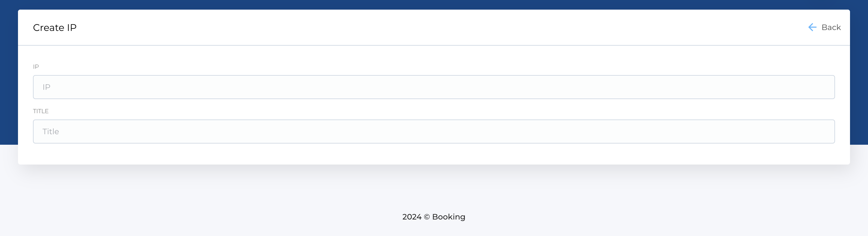Viewport: 868px width, 236px height.
Task: Click the dark blue page header band
Action: pos(434,5)
